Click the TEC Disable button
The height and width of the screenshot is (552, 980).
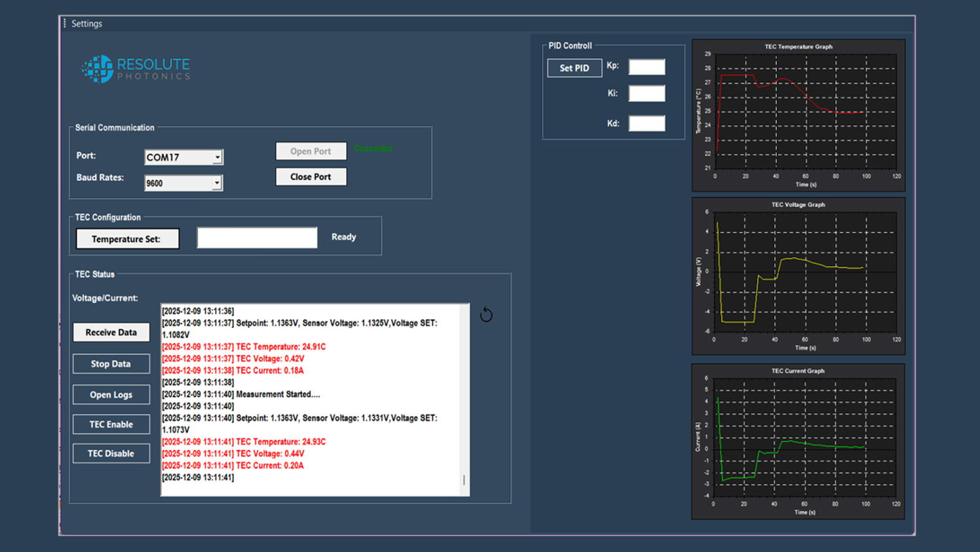click(x=111, y=453)
